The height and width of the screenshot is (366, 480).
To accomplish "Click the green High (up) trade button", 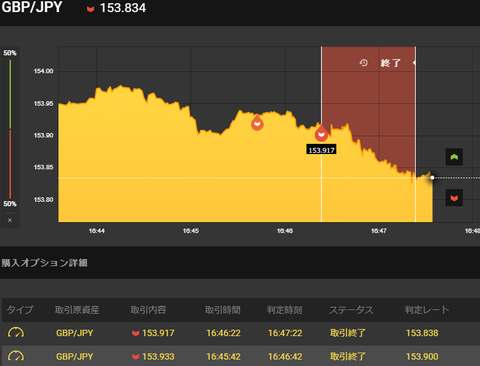I will point(454,157).
